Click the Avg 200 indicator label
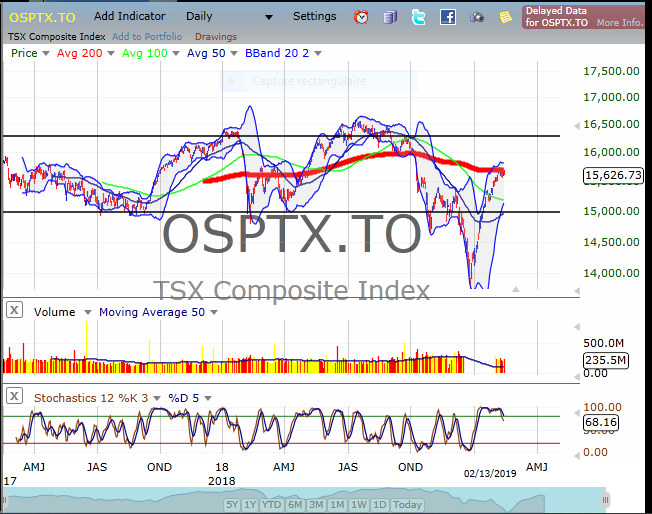This screenshot has height=514, width=652. pyautogui.click(x=79, y=53)
